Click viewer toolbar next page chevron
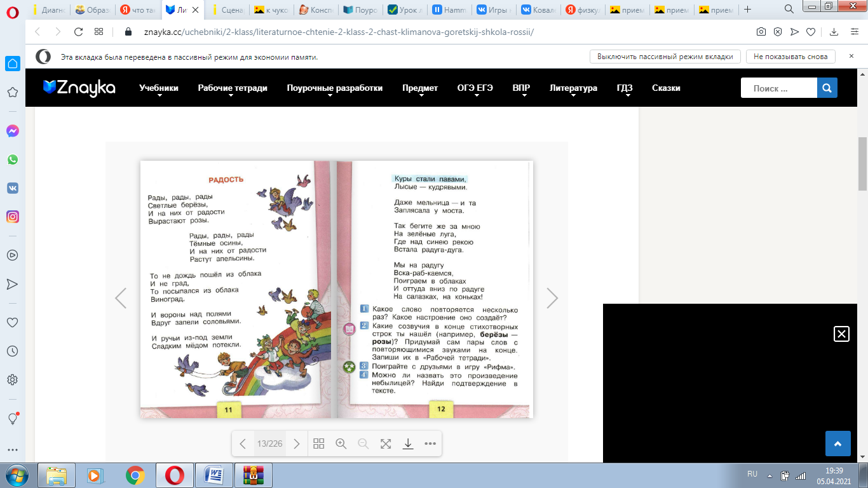This screenshot has height=488, width=868. click(x=296, y=444)
